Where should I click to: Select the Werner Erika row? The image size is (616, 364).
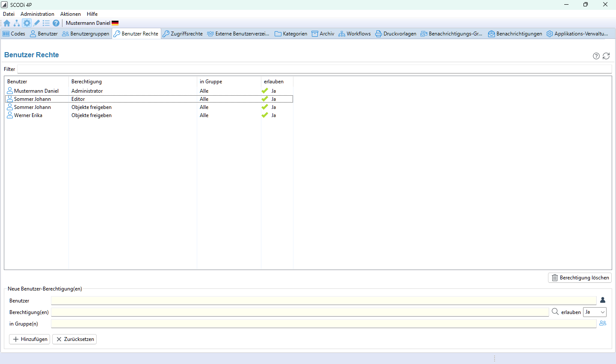[x=28, y=115]
